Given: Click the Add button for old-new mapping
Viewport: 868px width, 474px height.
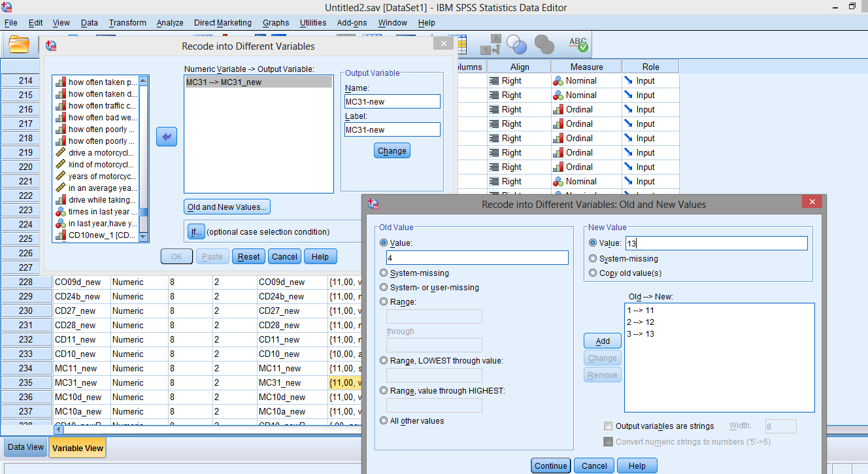Looking at the screenshot, I should [603, 341].
